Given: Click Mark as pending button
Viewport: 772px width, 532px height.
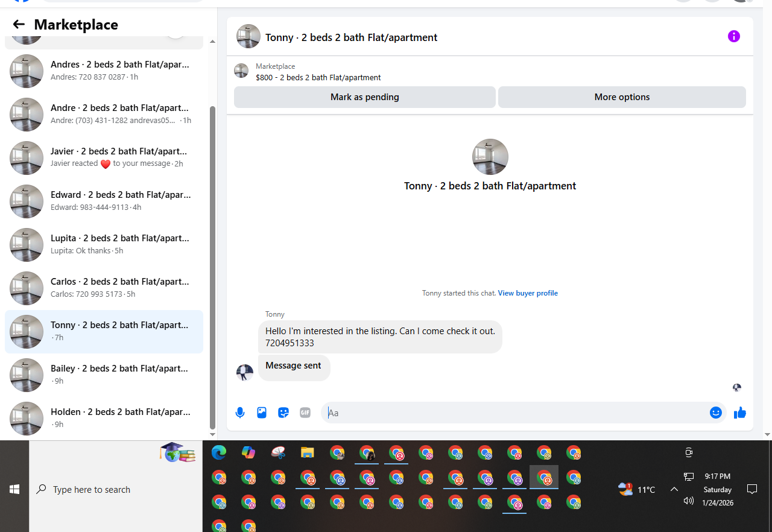Looking at the screenshot, I should (365, 97).
